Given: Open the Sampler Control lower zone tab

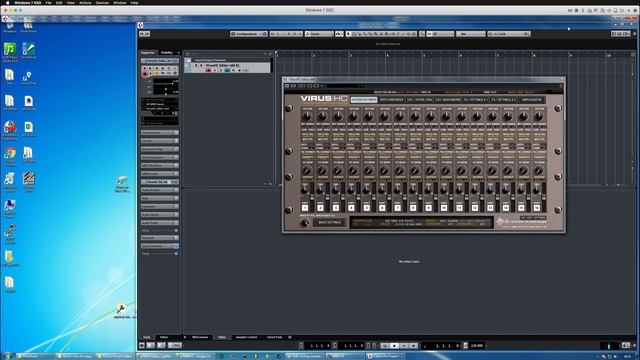Looking at the screenshot, I should coord(247,337).
